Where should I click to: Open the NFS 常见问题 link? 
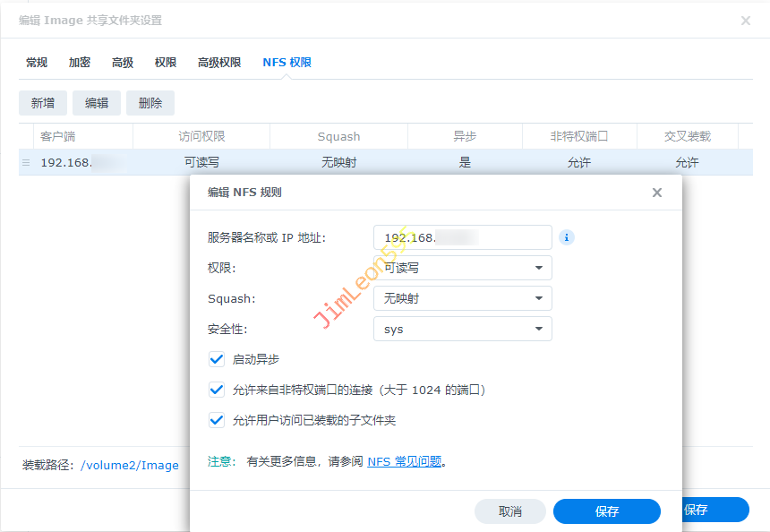point(404,462)
